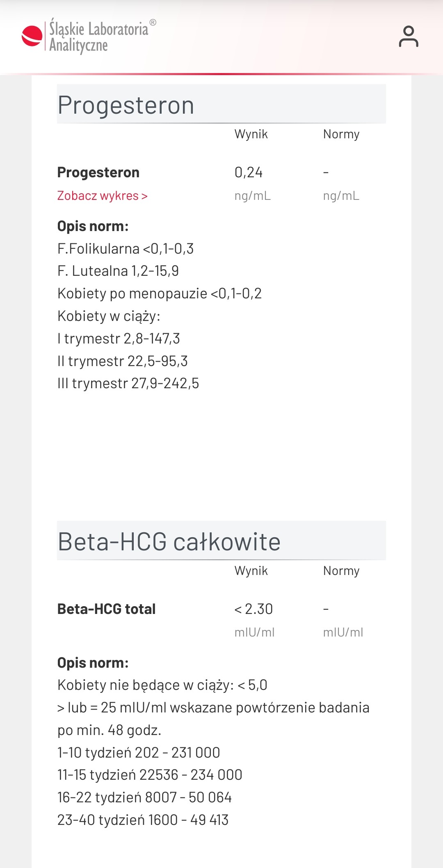Click the Wynik column label under Beta-HCG
This screenshot has width=443, height=868.
[251, 571]
